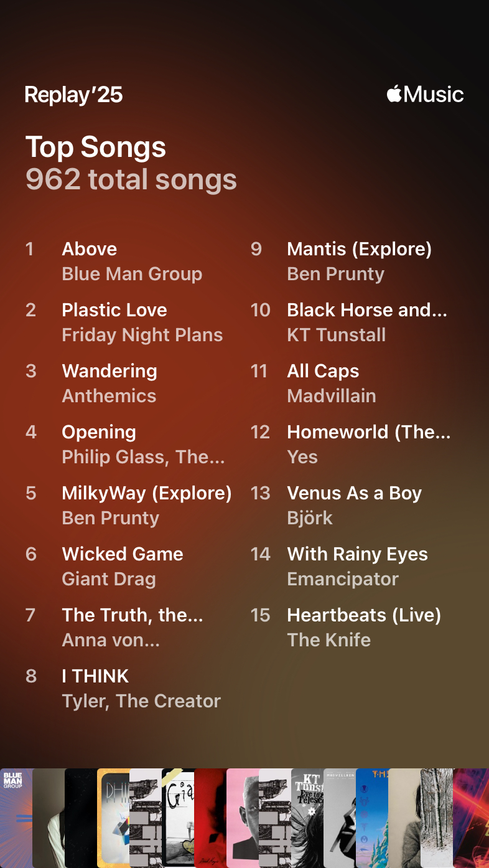489x868 pixels.
Task: Open the Blue Man Group album thumbnail
Action: (x=16, y=818)
